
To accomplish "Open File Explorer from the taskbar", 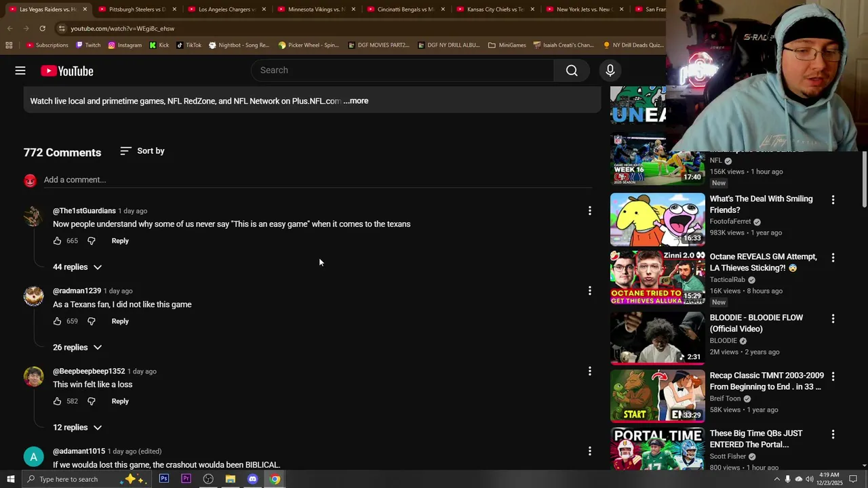I will pyautogui.click(x=231, y=479).
